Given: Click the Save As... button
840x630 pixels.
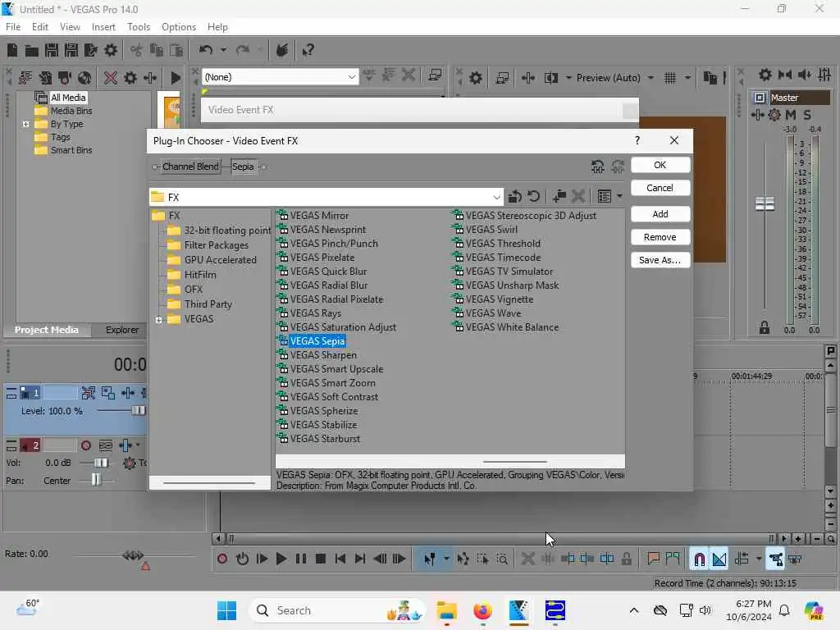Looking at the screenshot, I should pos(660,260).
